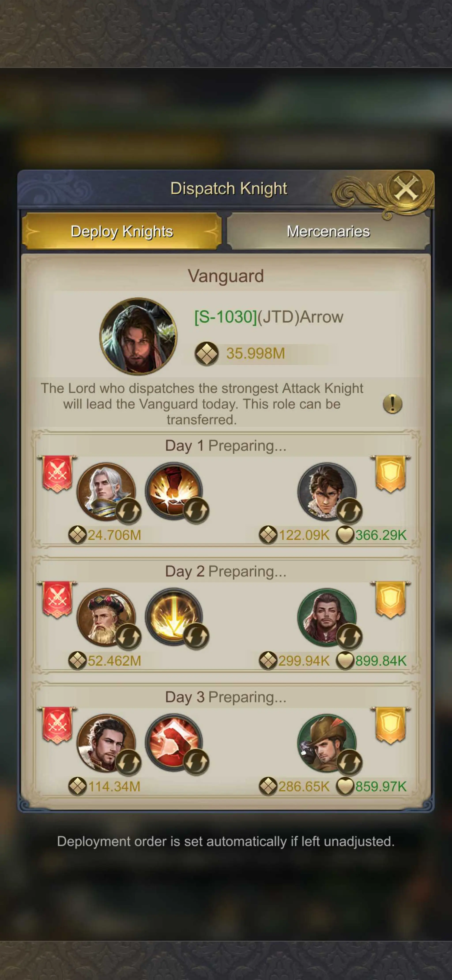
Task: Switch to the Mercenaries tab
Action: 328,231
